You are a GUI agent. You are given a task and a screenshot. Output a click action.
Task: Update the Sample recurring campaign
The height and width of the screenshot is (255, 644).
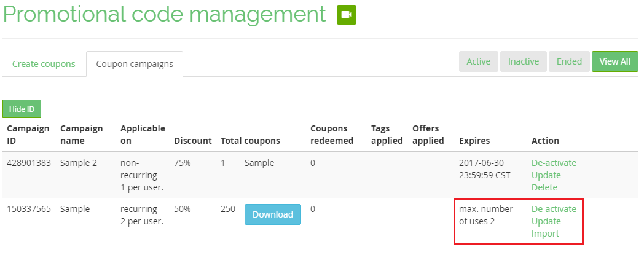click(x=546, y=221)
